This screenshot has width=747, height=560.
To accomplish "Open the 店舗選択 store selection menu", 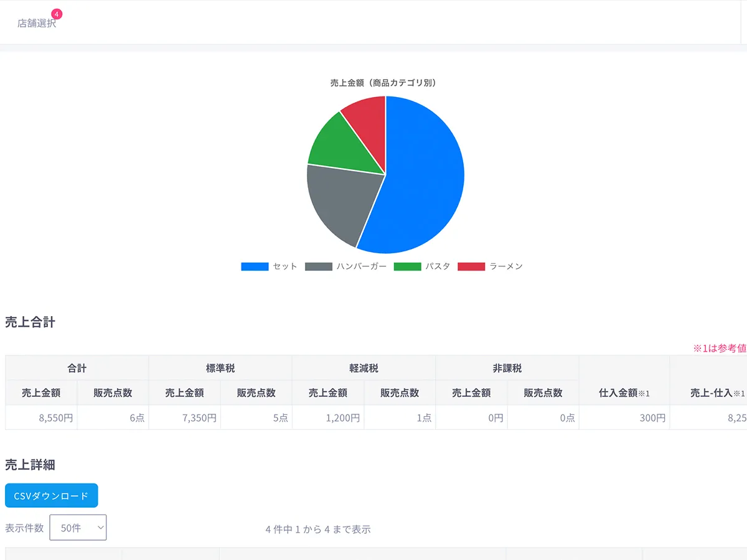I will 37,24.
